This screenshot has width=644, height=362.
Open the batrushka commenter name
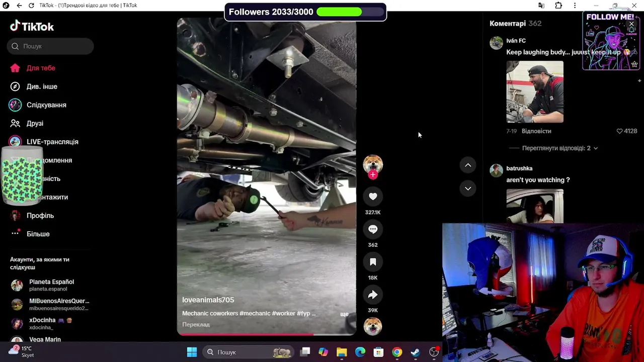tap(519, 168)
